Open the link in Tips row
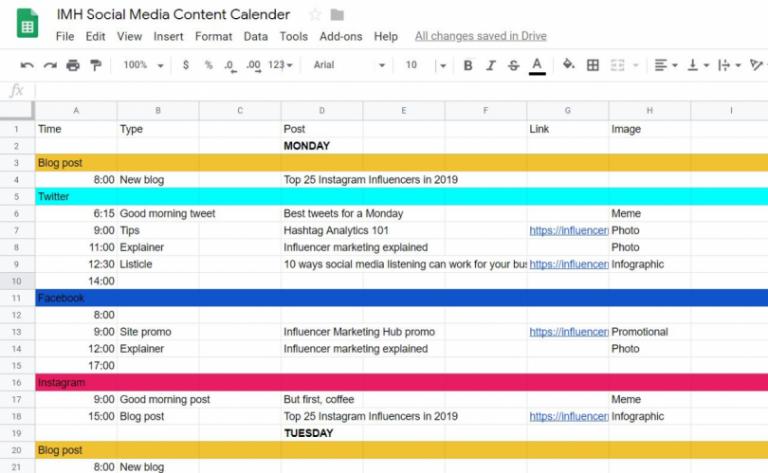Screen dimensions: 768x473 [569, 230]
